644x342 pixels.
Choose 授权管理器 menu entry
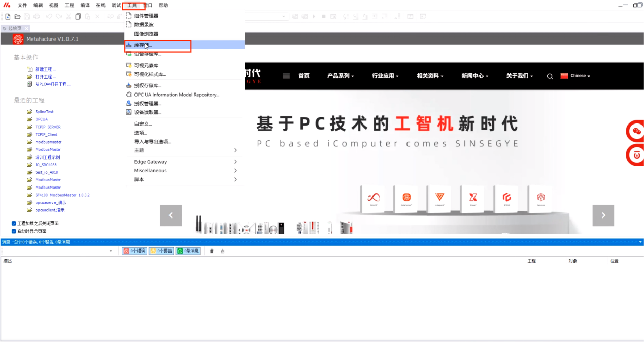coord(147,104)
